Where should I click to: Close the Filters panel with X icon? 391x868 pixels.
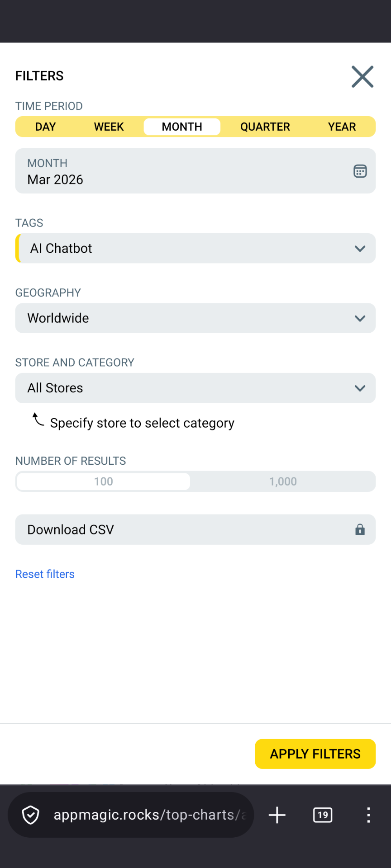tap(362, 76)
